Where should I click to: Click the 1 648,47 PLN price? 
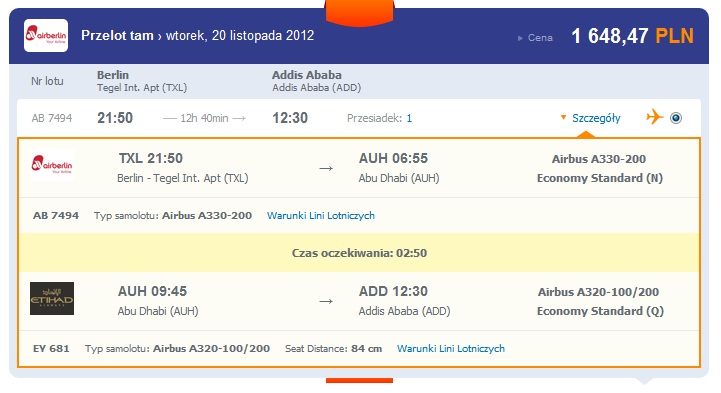pos(632,36)
